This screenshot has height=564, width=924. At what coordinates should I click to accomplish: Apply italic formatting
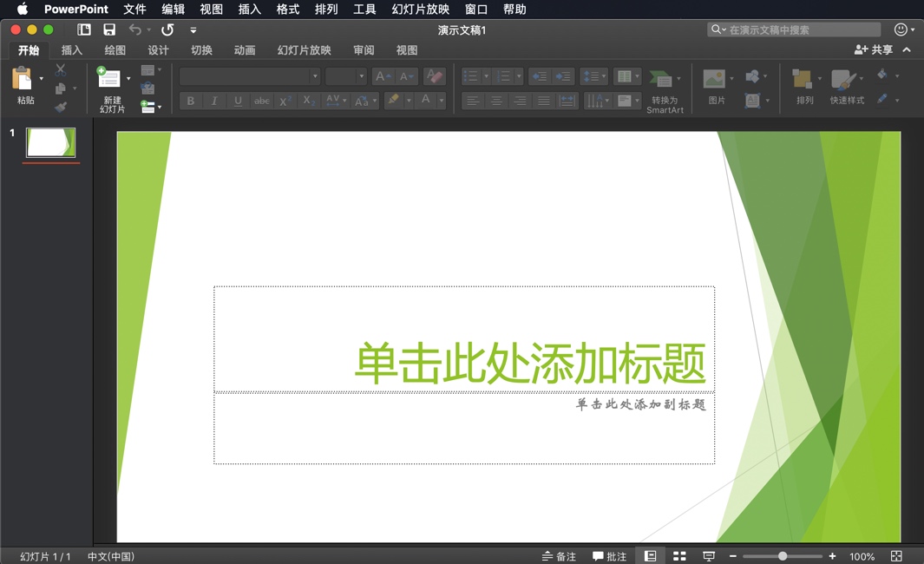pos(213,101)
